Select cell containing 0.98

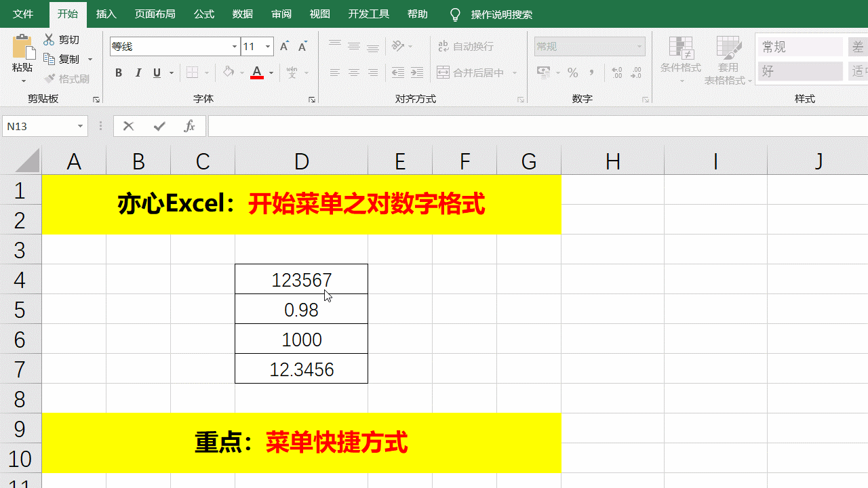[301, 309]
